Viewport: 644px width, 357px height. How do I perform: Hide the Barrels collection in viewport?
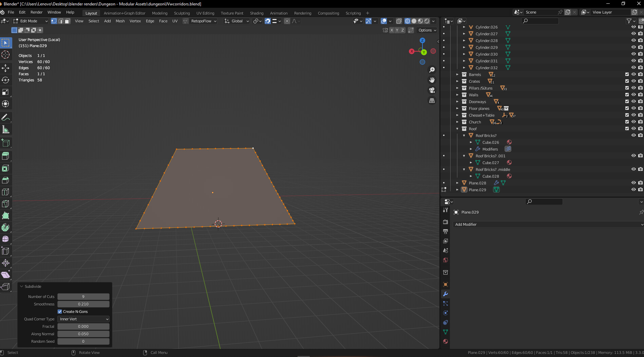click(633, 74)
